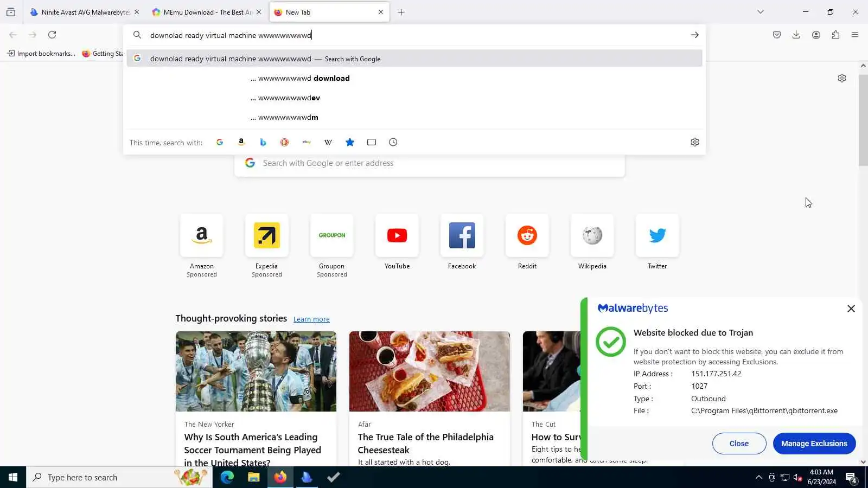Open File Explorer from taskbar

tap(253, 477)
